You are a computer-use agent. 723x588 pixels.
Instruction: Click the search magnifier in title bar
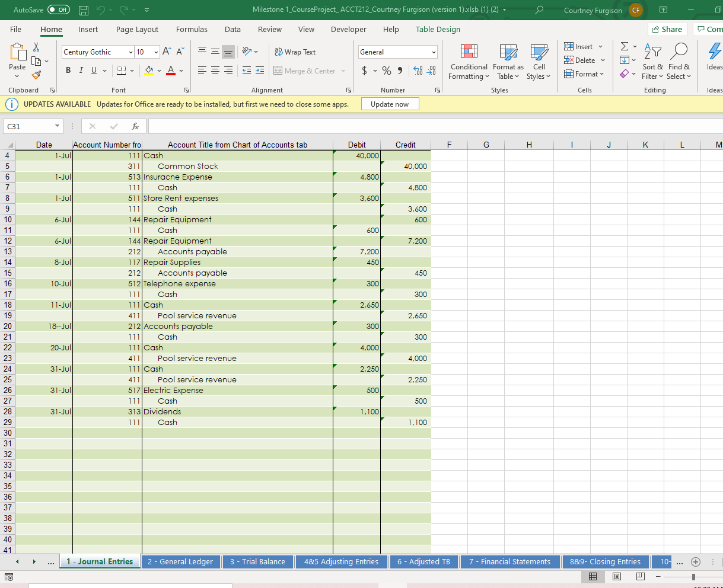(539, 10)
